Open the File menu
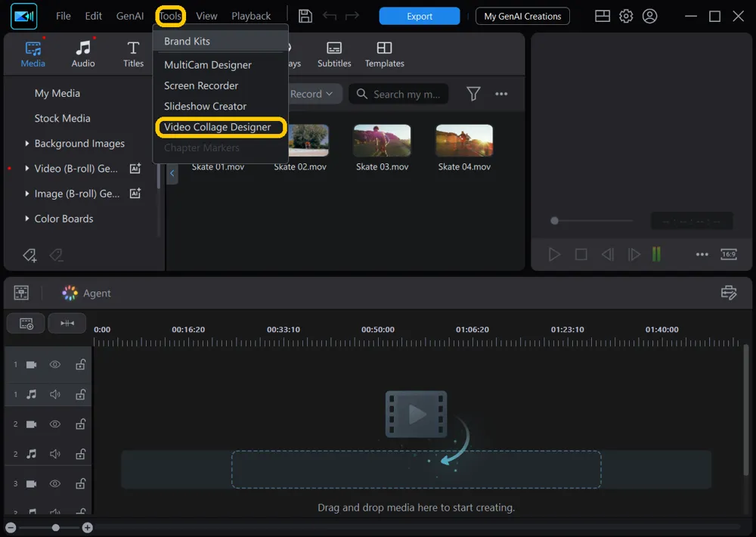 pos(64,16)
